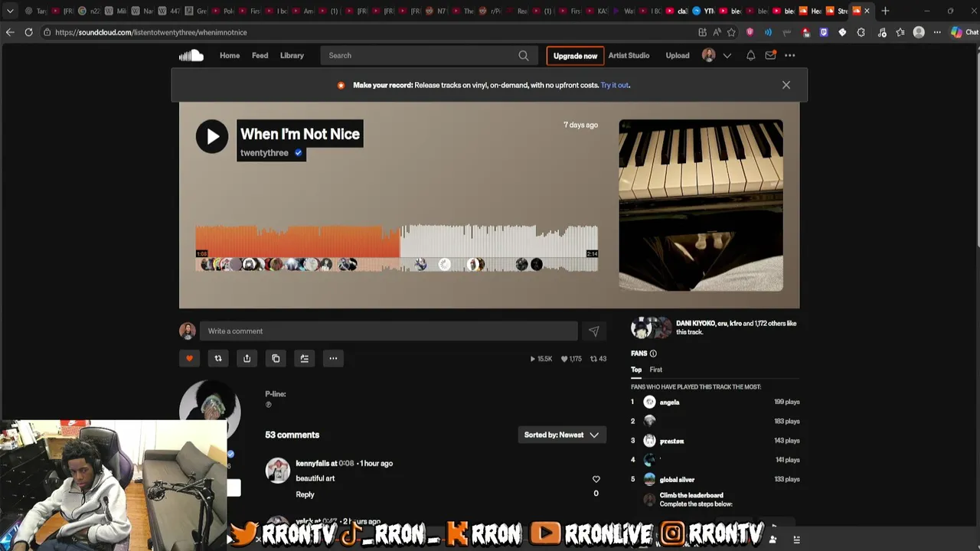Copy the track link icon
The height and width of the screenshot is (551, 980).
click(276, 358)
